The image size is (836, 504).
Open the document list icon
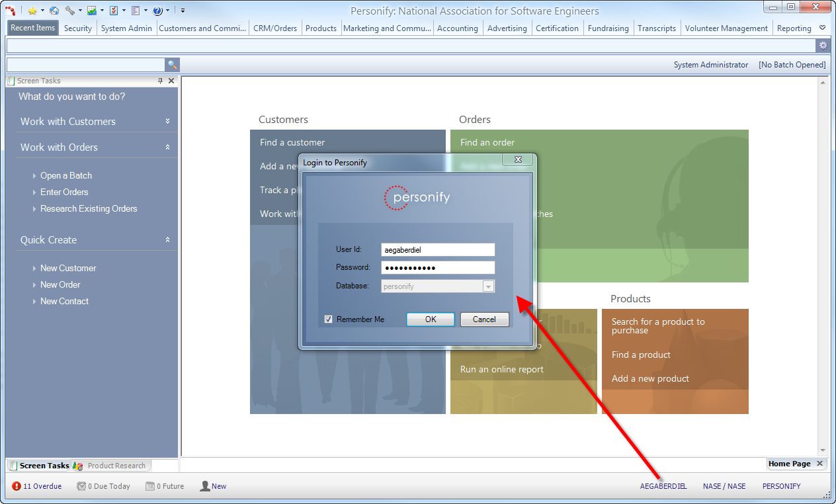tap(136, 11)
